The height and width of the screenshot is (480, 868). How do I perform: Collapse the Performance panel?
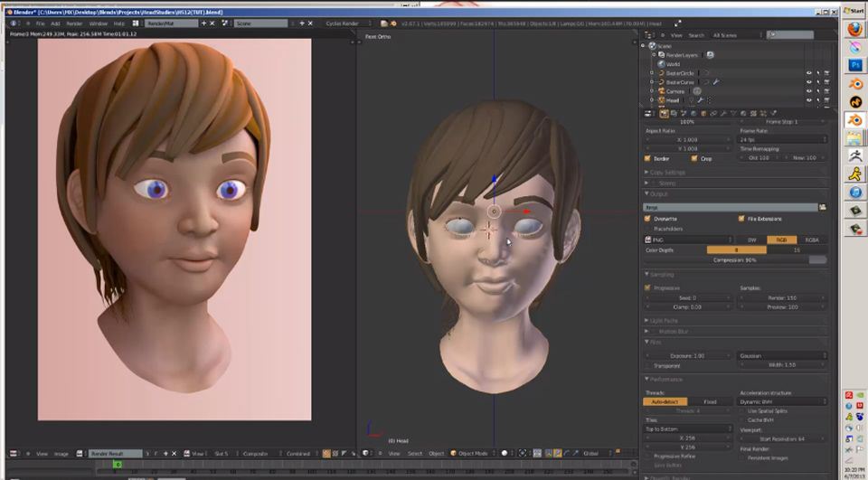[x=663, y=380]
